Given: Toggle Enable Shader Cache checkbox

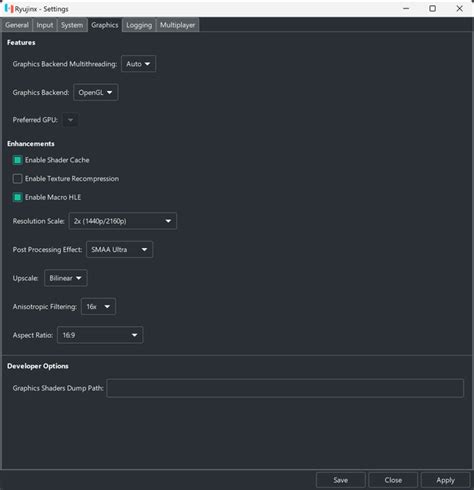Looking at the screenshot, I should click(17, 160).
